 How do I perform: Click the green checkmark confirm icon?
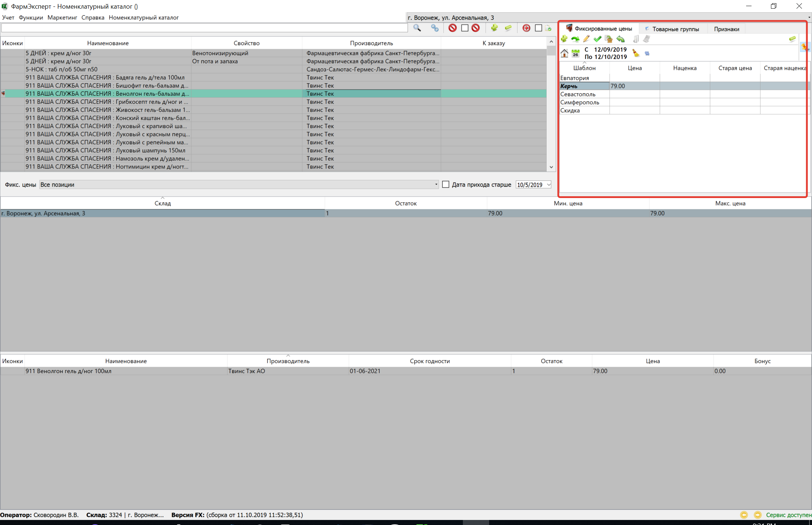click(597, 39)
